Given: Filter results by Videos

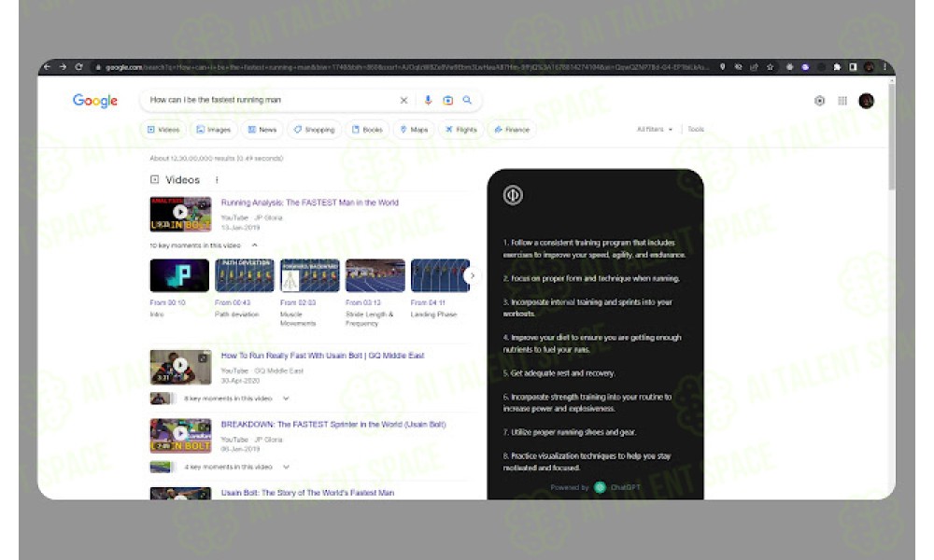Looking at the screenshot, I should [x=163, y=129].
